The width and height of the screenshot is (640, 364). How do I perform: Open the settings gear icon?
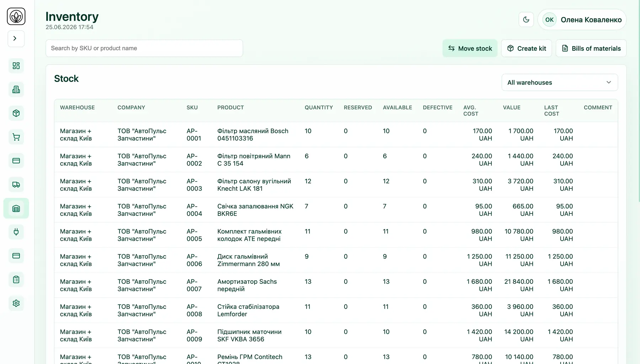tap(16, 303)
